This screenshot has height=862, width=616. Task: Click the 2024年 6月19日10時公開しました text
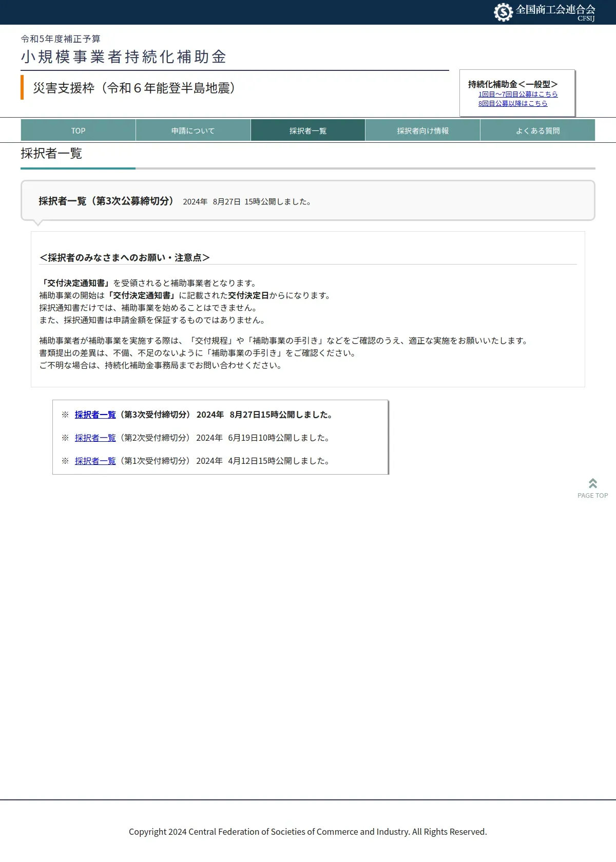pos(263,438)
